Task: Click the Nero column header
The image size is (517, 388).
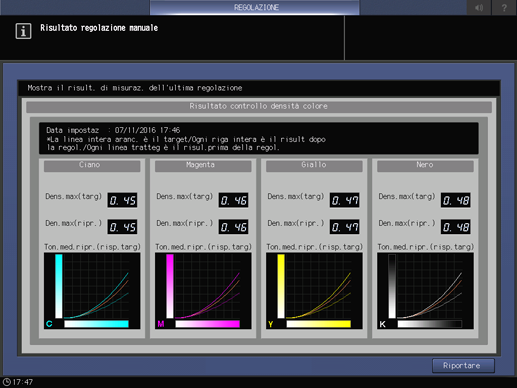Action: pos(425,166)
